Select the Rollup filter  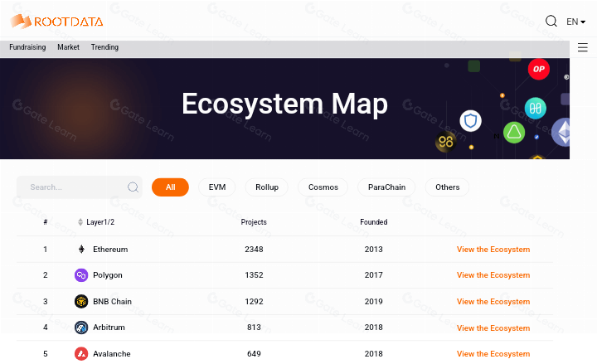(x=266, y=187)
